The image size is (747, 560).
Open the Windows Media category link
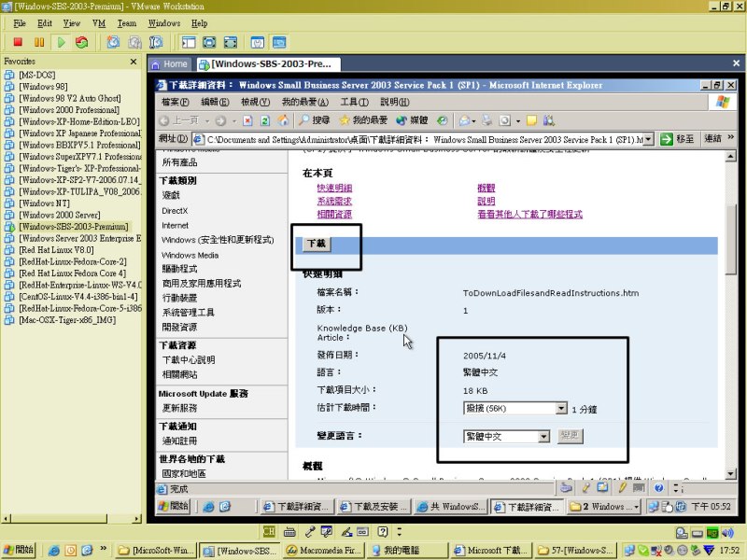pyautogui.click(x=190, y=255)
